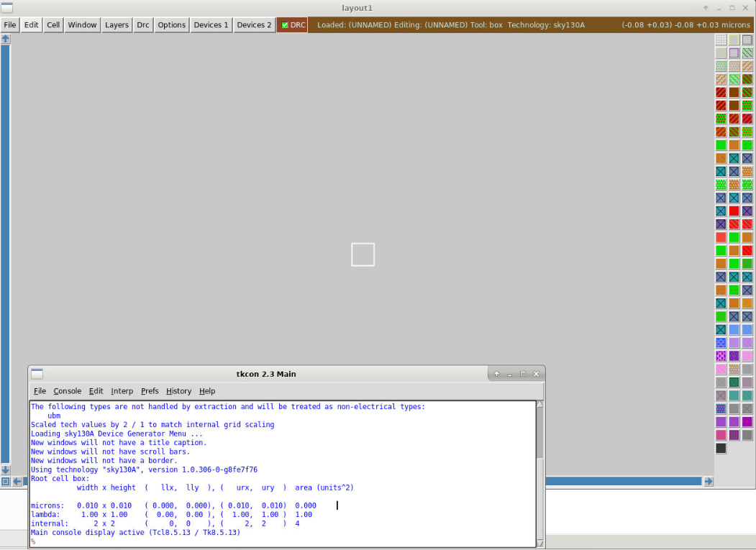Image resolution: width=756 pixels, height=550 pixels.
Task: Open the Edit menu in layout1
Action: [32, 24]
